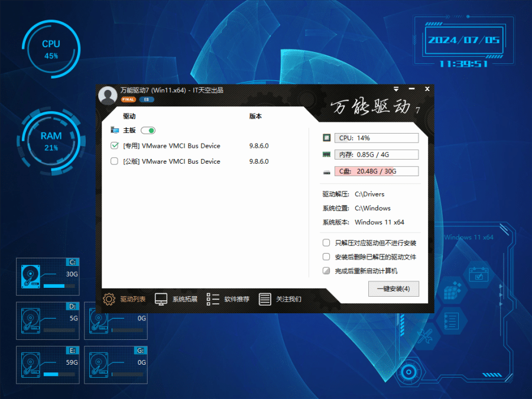
Task: Click the 系统版本 value Windows 11 x64
Action: (379, 222)
